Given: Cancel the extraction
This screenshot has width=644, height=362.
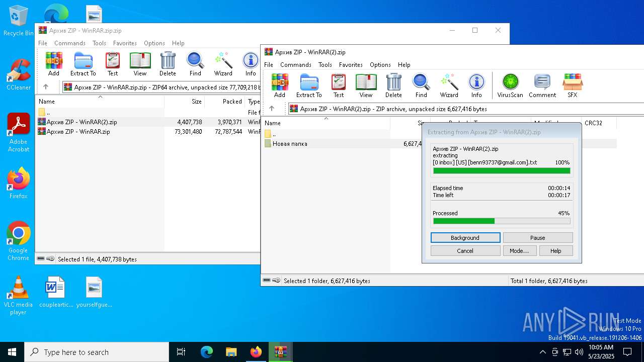Looking at the screenshot, I should point(465,251).
